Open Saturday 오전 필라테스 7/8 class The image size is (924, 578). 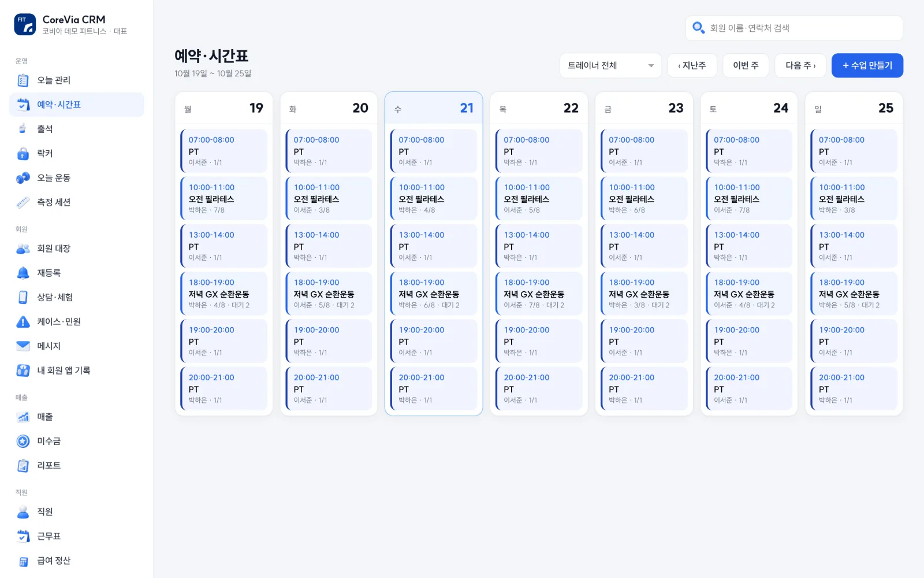tap(749, 198)
